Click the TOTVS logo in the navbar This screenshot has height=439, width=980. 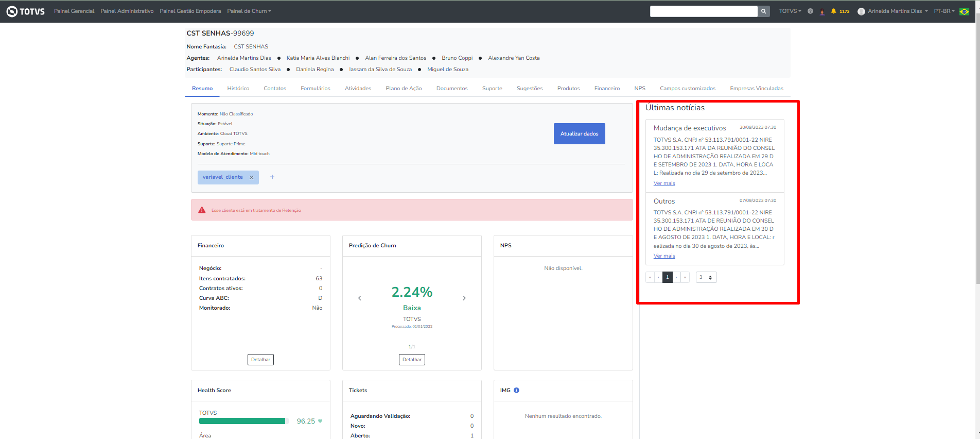tap(25, 11)
